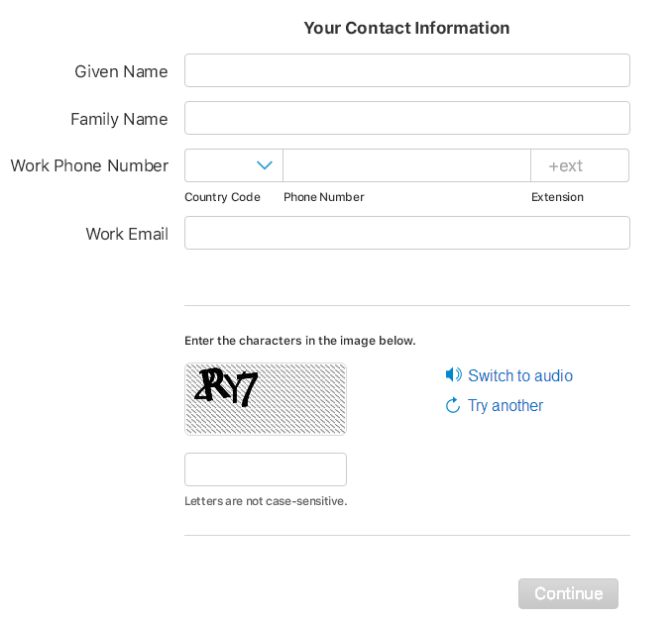Click the Continue button

tap(568, 593)
